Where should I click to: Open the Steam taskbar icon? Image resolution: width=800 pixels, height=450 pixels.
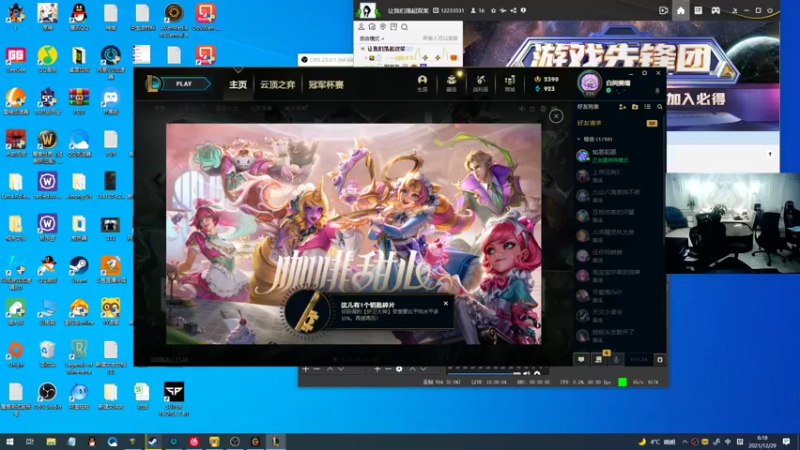tap(153, 441)
